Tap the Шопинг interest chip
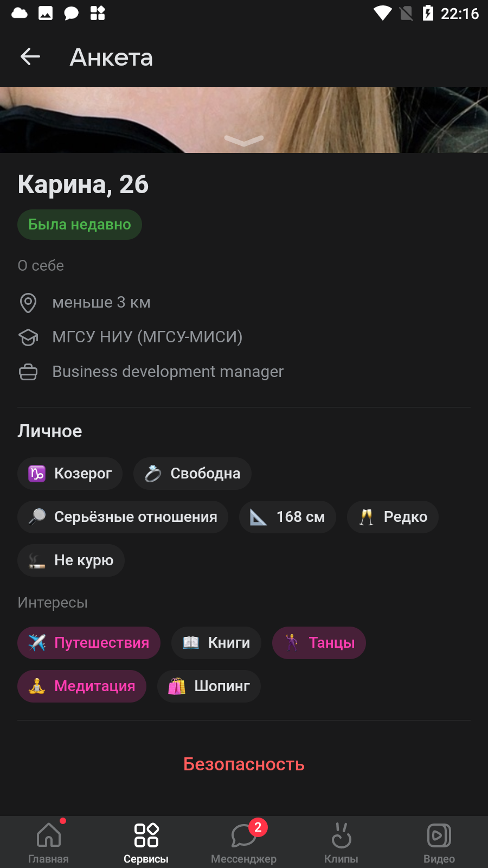Image resolution: width=488 pixels, height=868 pixels. click(209, 686)
